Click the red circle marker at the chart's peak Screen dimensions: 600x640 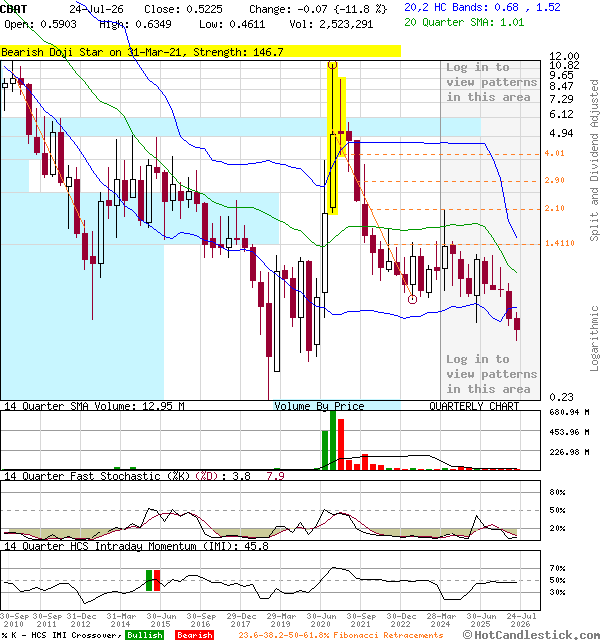coord(332,64)
